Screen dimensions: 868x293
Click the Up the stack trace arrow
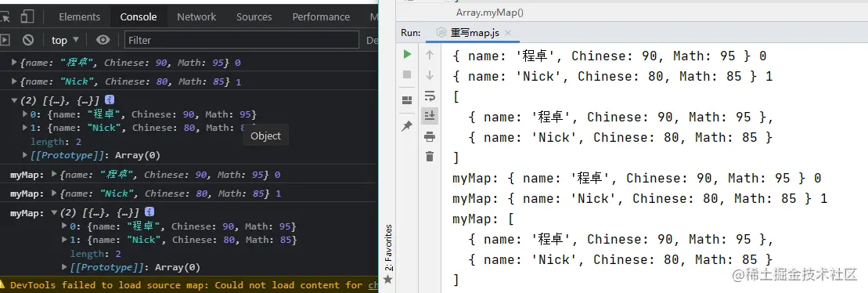pyautogui.click(x=430, y=54)
